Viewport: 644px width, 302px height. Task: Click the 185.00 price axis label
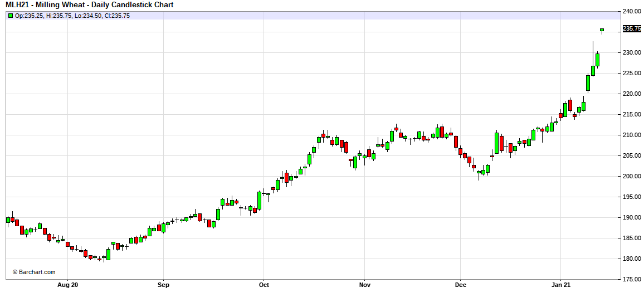tap(632, 238)
